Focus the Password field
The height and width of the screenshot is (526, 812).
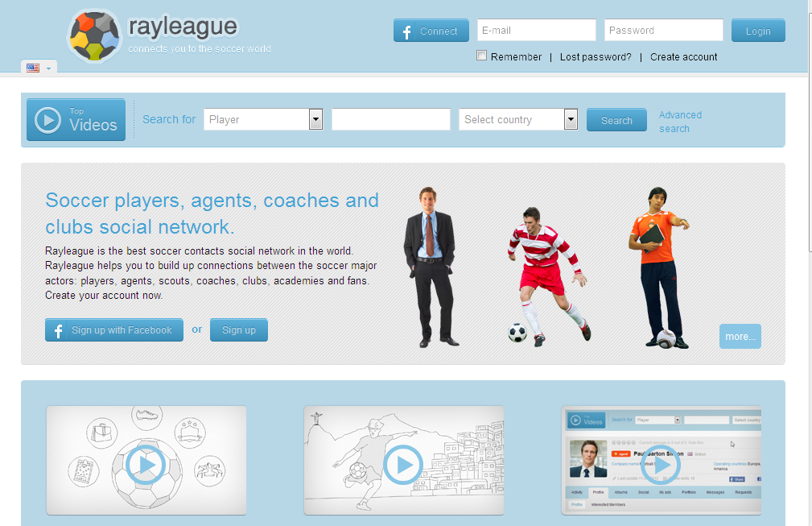coord(663,31)
